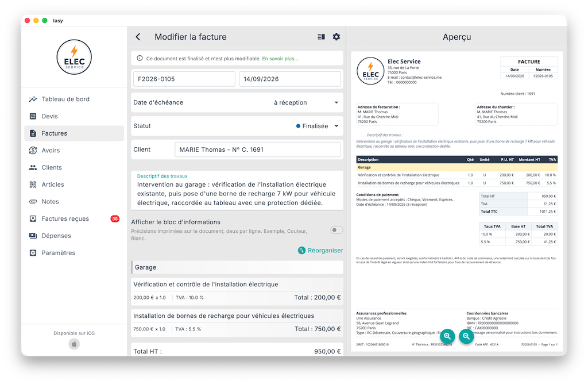Click the red 38 notification badge
Viewport: 588px width, 384px height.
point(115,219)
